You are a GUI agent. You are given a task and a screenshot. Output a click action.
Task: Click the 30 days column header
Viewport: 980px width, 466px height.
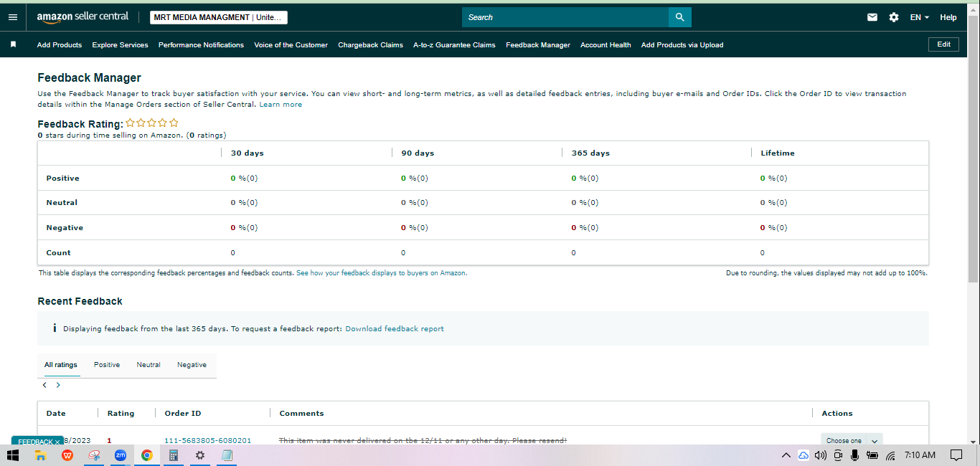(x=247, y=153)
